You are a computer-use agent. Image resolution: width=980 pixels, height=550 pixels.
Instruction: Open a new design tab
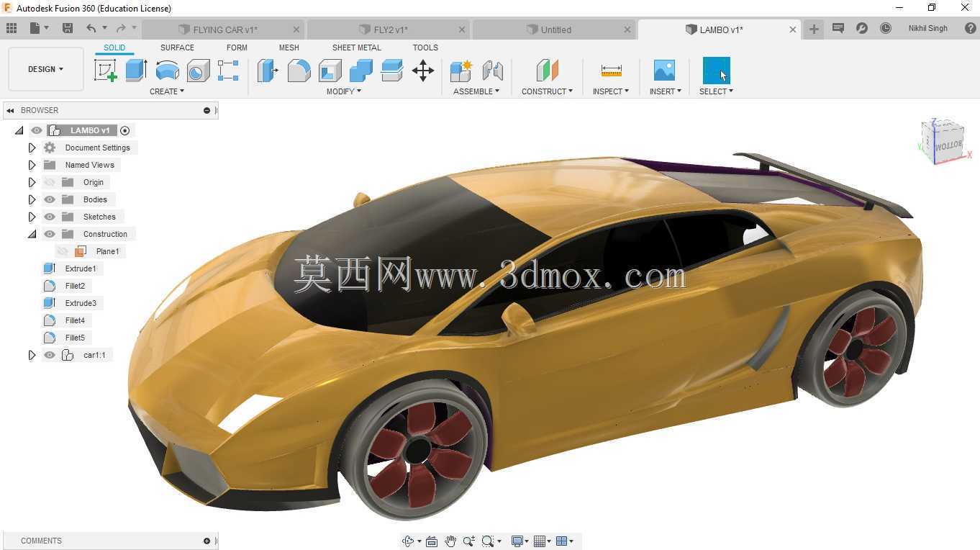pyautogui.click(x=814, y=29)
